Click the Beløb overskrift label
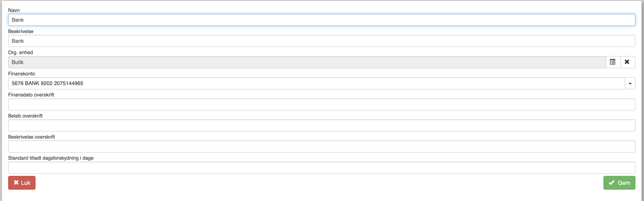The image size is (644, 201). point(25,116)
